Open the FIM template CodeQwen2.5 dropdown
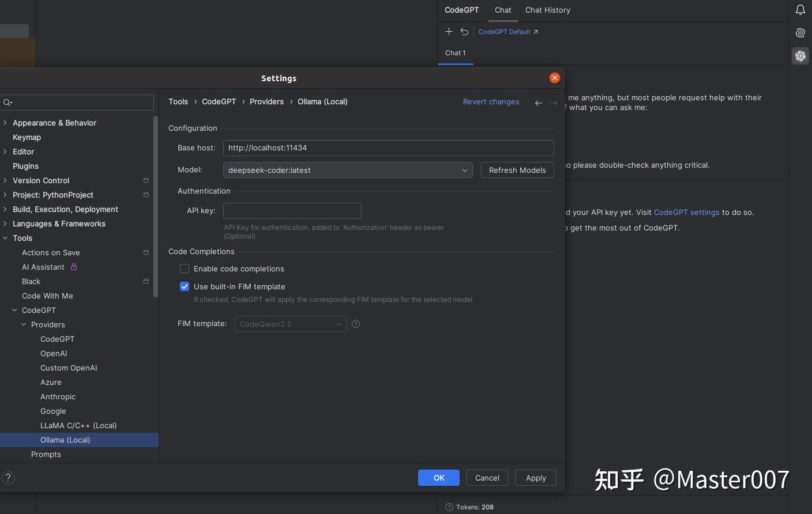 pos(291,324)
